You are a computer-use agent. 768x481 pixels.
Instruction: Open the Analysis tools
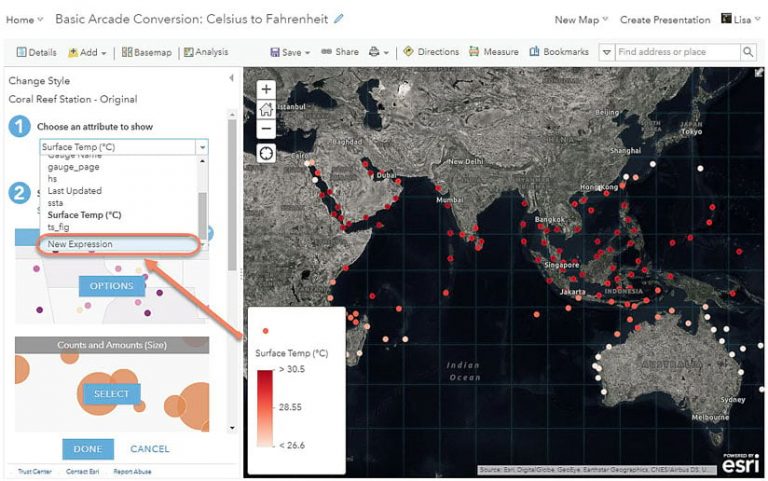(x=206, y=52)
